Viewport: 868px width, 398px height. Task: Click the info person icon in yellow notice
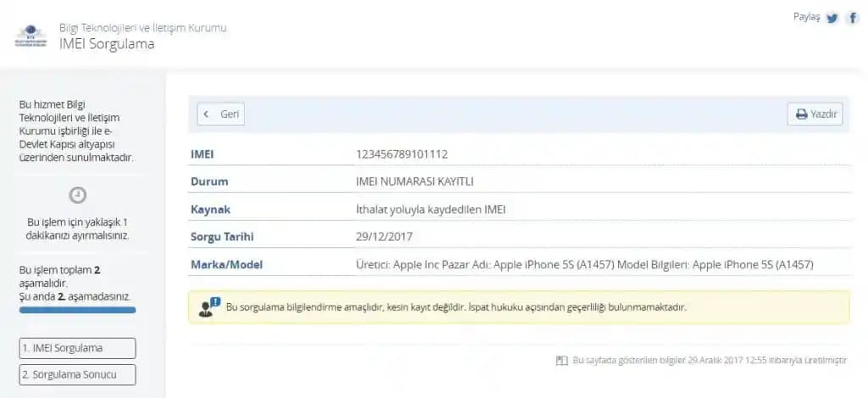[x=209, y=306]
